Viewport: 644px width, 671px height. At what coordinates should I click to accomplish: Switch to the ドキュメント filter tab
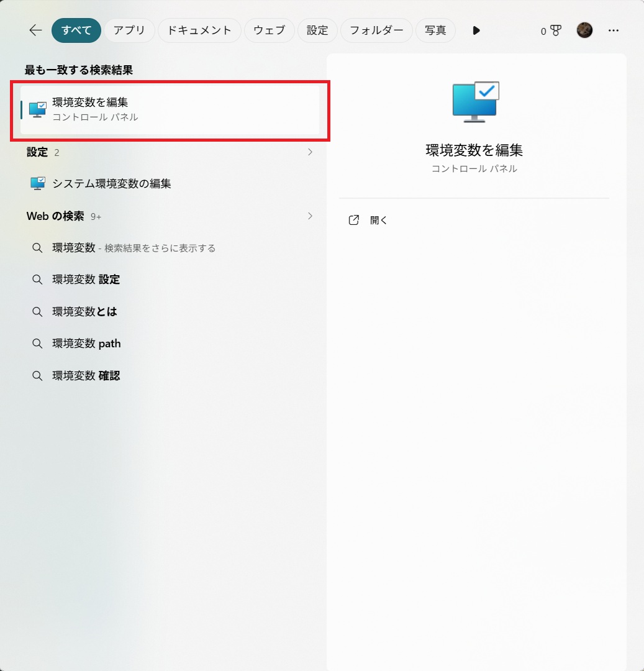[199, 30]
